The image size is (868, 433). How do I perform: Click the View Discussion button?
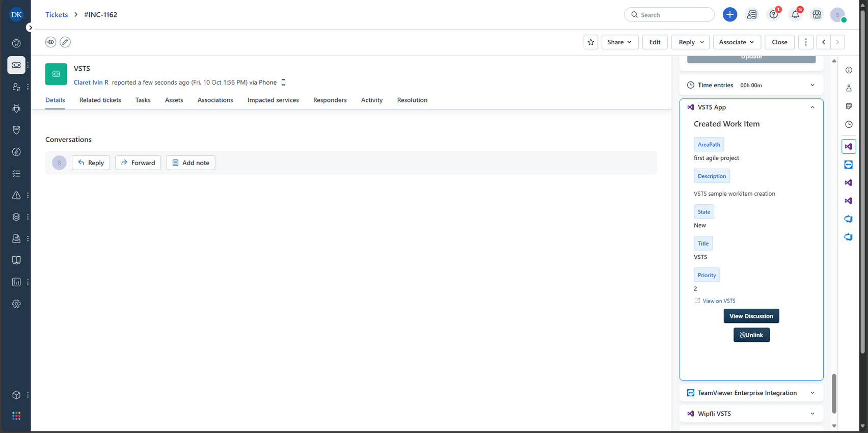751,316
